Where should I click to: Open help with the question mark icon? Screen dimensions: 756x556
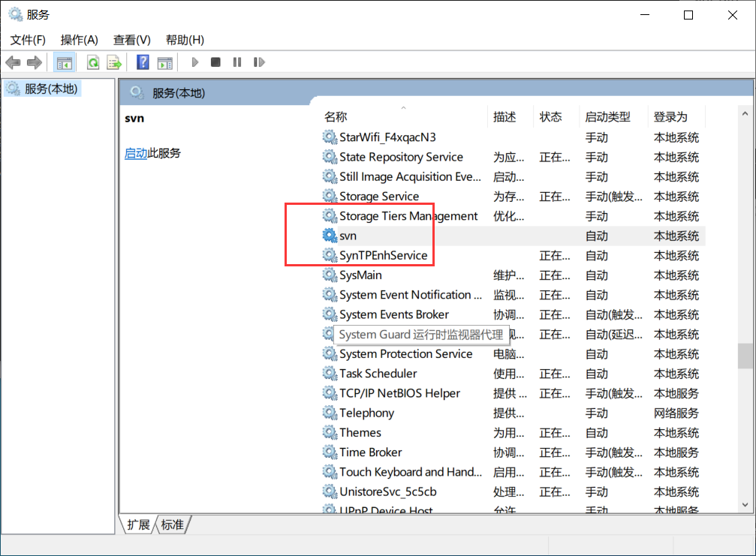tap(143, 62)
